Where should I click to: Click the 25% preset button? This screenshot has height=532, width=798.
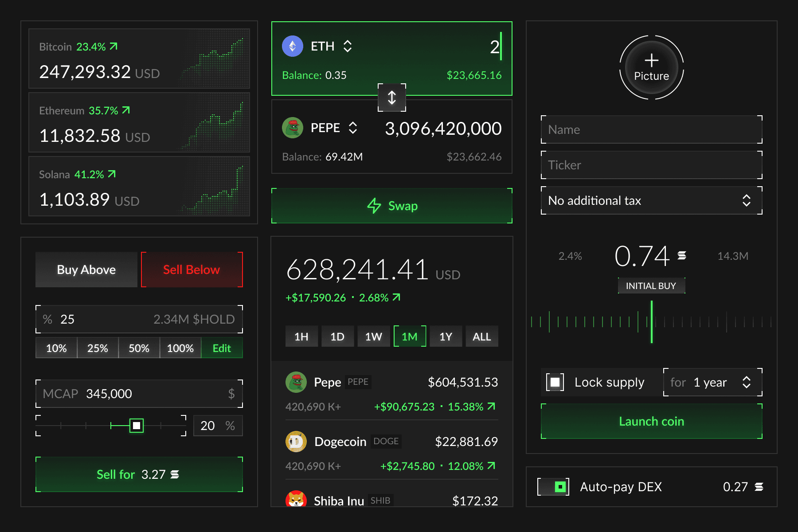click(x=98, y=348)
